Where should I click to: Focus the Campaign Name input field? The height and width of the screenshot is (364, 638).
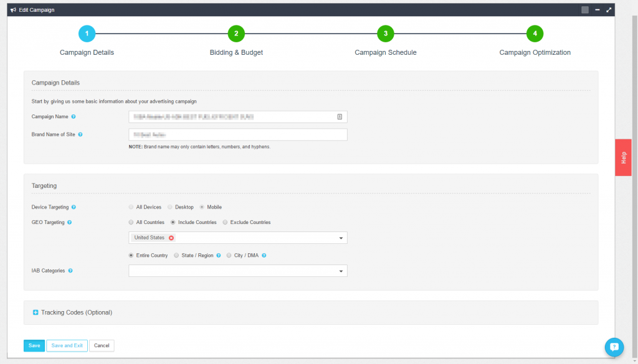[x=238, y=117]
